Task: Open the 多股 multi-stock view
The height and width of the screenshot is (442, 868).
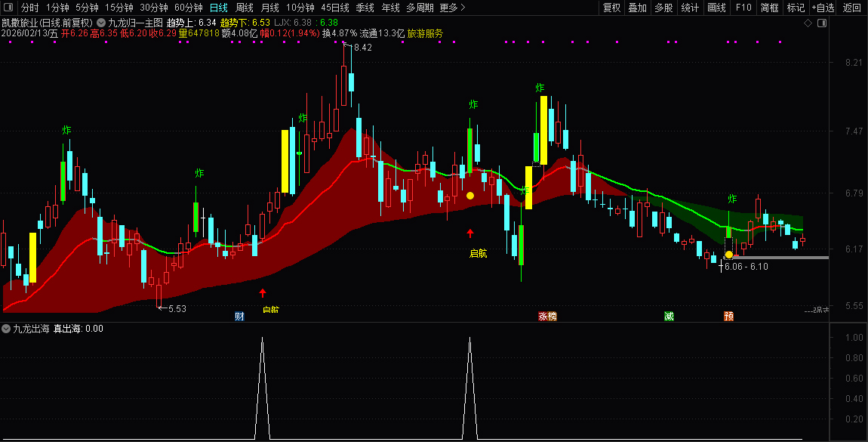Action: 663,8
